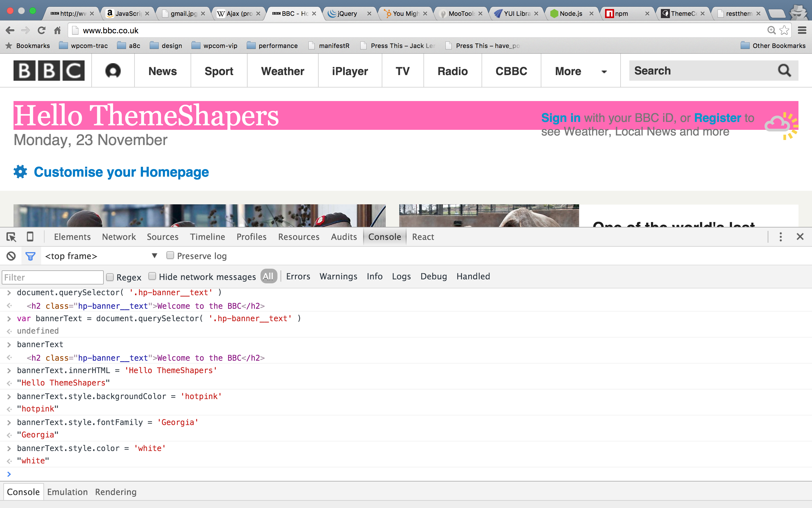Filter console to Info

click(x=374, y=276)
